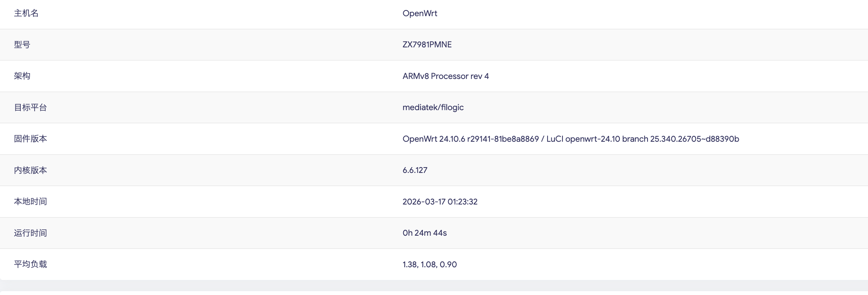Click the 目标平台 label
The width and height of the screenshot is (868, 295).
coord(30,107)
